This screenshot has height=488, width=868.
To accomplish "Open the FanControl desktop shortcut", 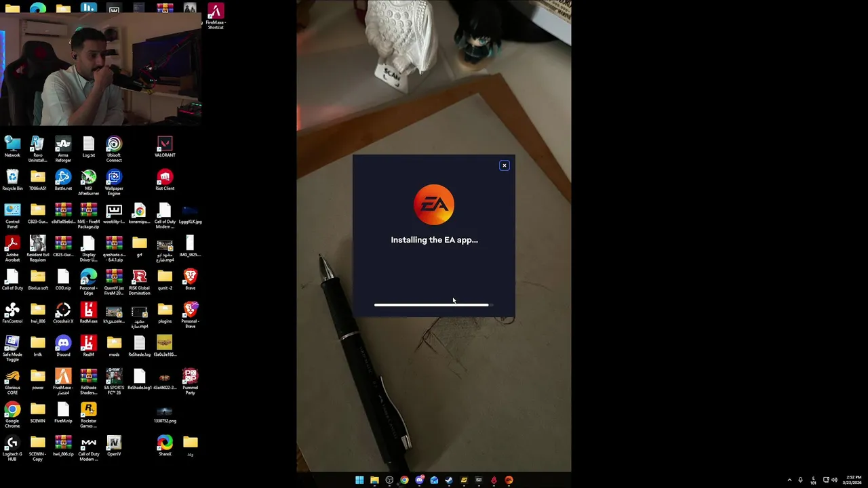I will click(x=12, y=313).
